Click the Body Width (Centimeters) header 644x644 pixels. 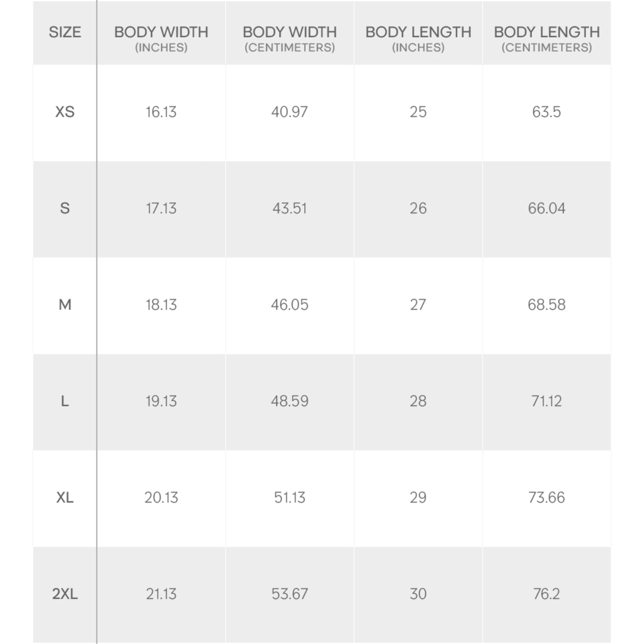pyautogui.click(x=289, y=38)
